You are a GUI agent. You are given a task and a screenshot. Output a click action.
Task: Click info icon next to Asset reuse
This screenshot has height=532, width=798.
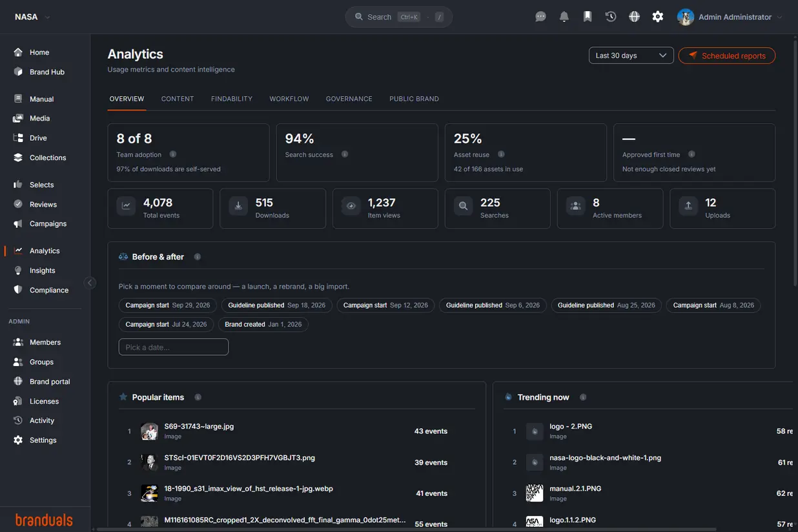coord(501,154)
